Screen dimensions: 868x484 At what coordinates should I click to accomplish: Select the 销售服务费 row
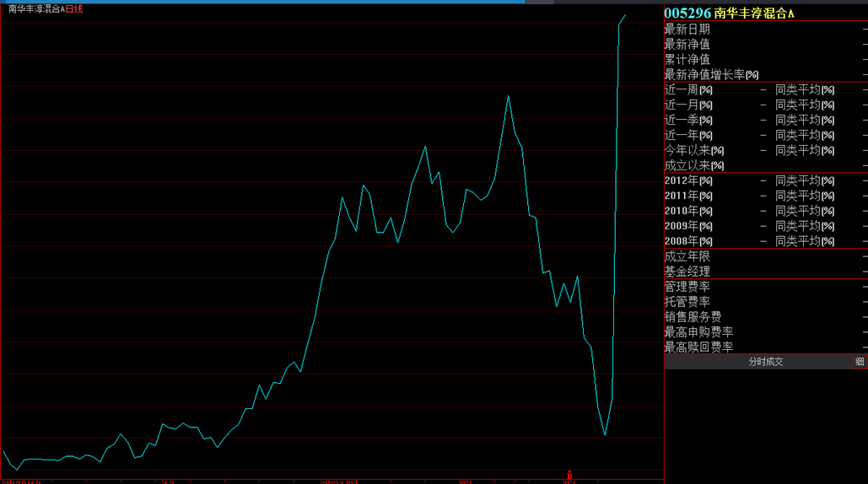[x=766, y=317]
